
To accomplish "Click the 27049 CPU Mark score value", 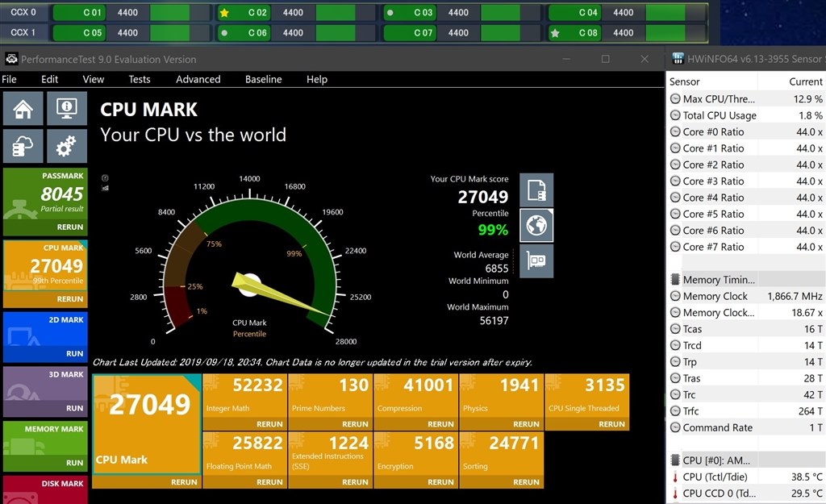I will [x=482, y=197].
